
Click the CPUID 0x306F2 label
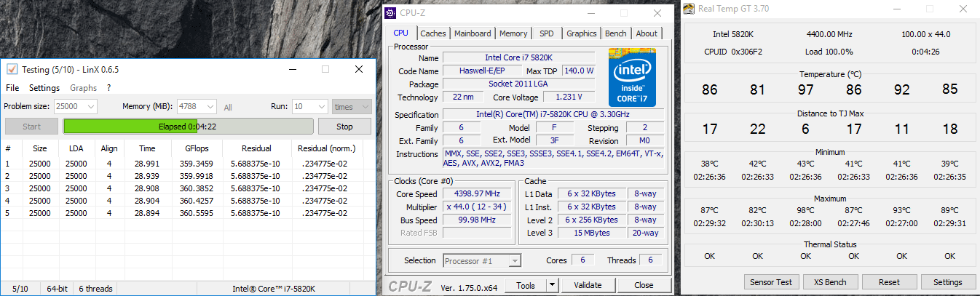[732, 52]
